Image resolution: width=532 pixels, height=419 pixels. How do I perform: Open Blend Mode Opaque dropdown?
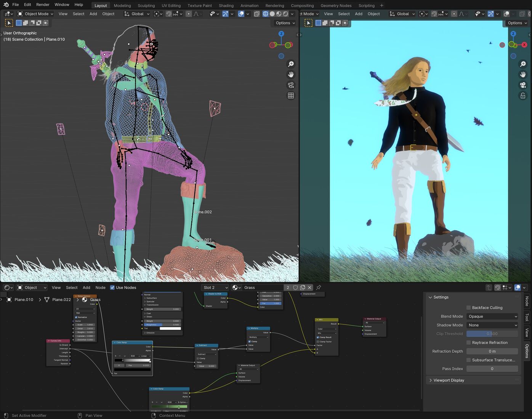point(492,317)
